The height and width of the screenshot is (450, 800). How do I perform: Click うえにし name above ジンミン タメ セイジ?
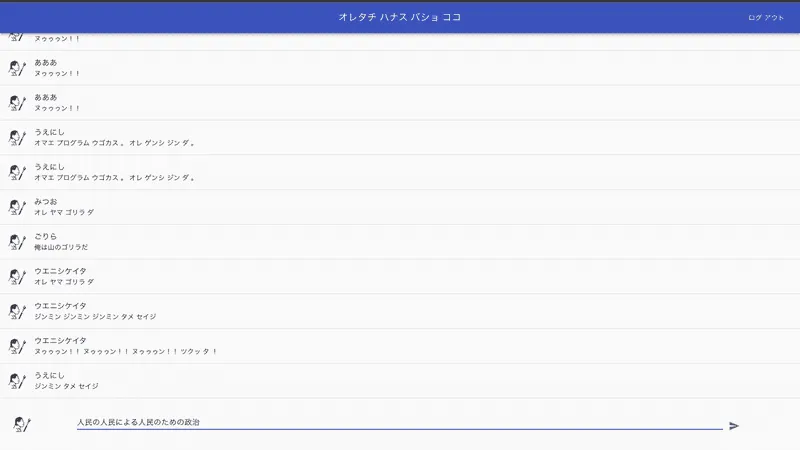point(49,375)
